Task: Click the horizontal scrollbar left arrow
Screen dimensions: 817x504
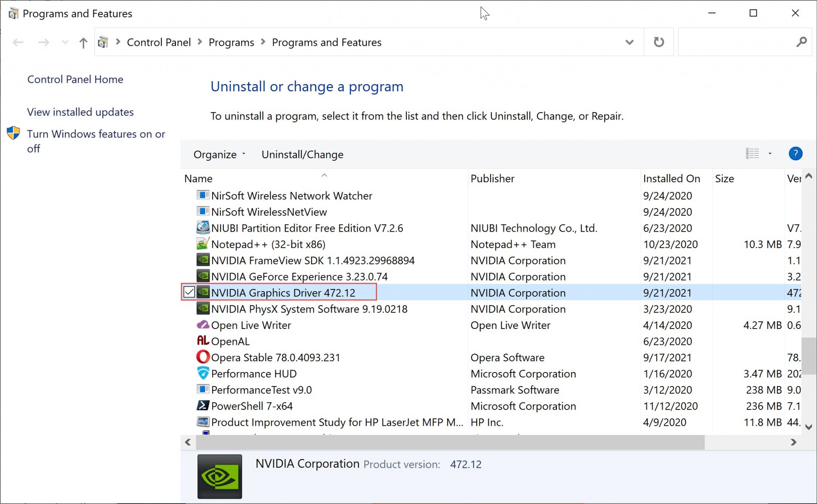Action: [188, 442]
